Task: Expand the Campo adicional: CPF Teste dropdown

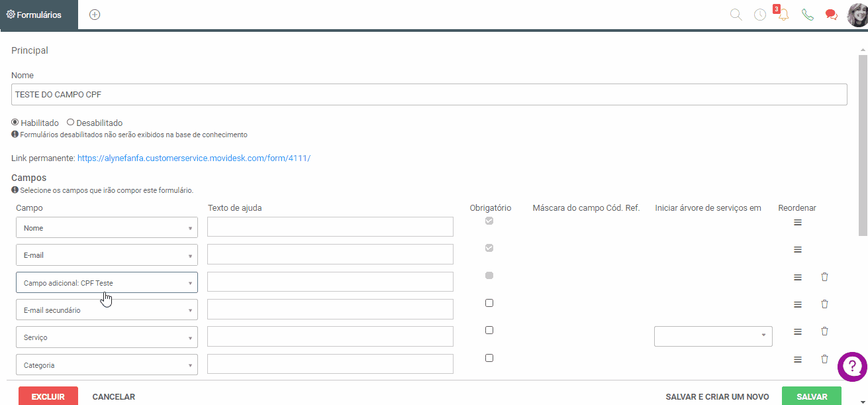Action: [107, 282]
